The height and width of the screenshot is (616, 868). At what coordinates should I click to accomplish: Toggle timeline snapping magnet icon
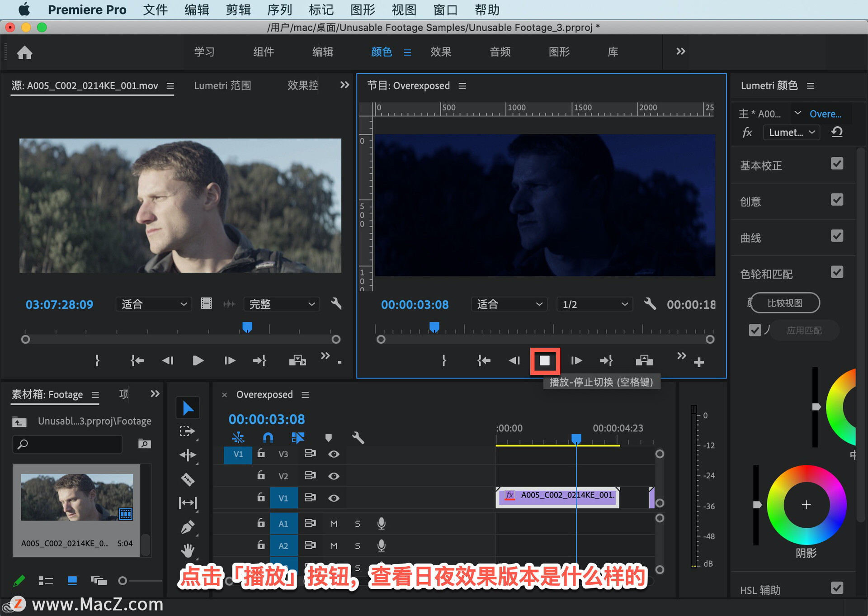268,437
